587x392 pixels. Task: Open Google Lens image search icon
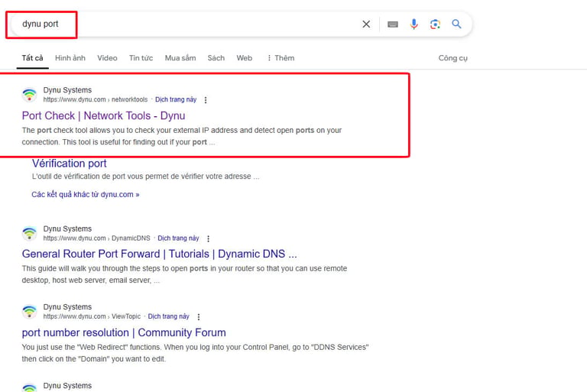click(x=435, y=24)
